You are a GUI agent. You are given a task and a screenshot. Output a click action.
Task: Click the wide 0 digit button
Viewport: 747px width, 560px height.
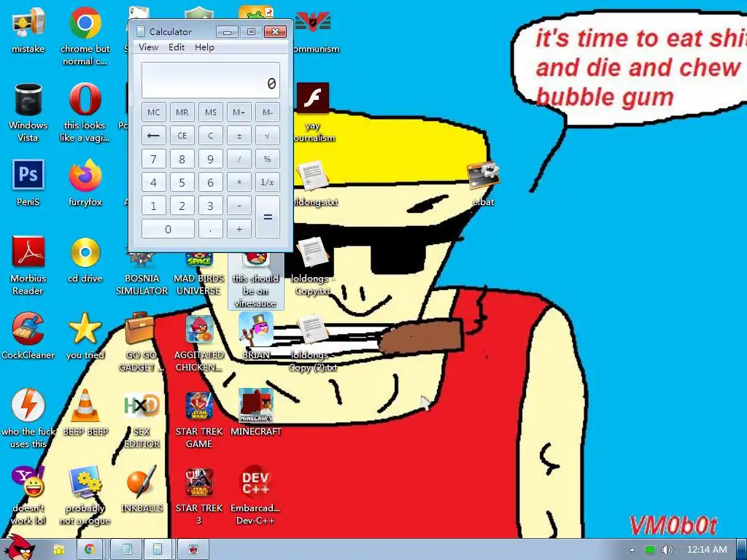168,229
